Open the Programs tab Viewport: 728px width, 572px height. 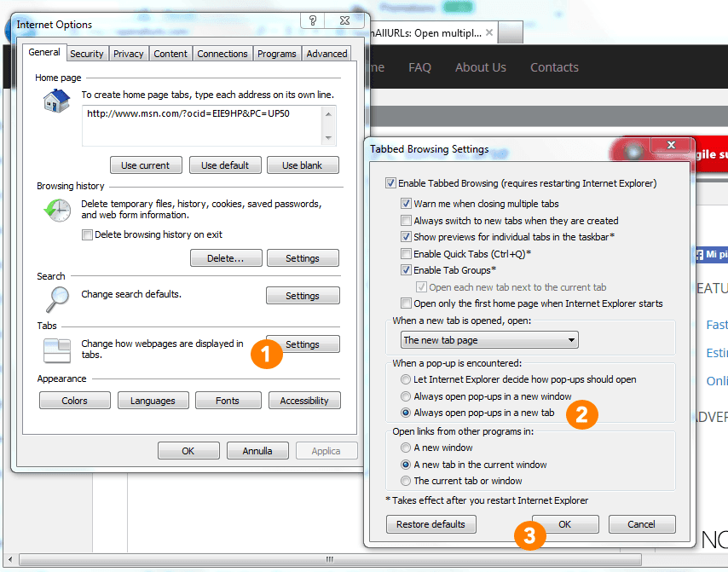click(x=277, y=54)
